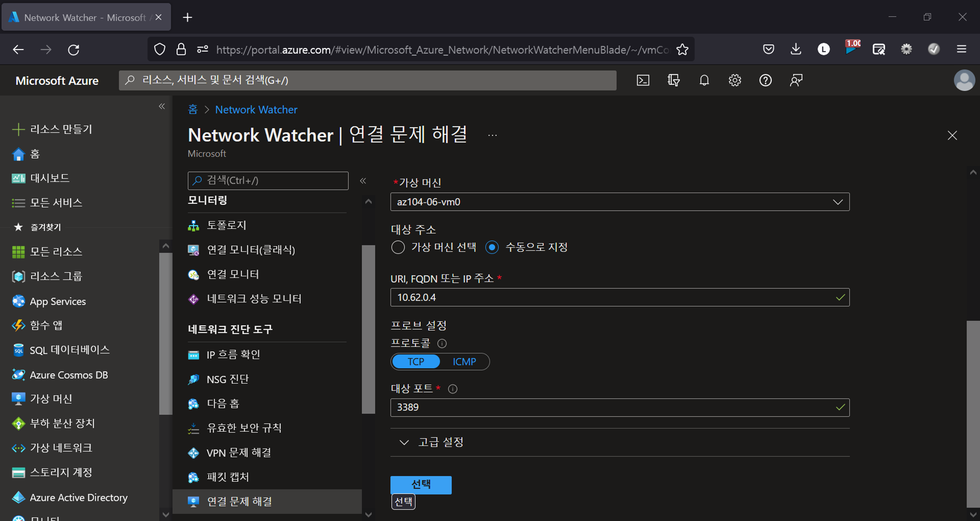This screenshot has height=521, width=980.
Task: Collapse the Network Watcher menu pane
Action: pos(363,181)
